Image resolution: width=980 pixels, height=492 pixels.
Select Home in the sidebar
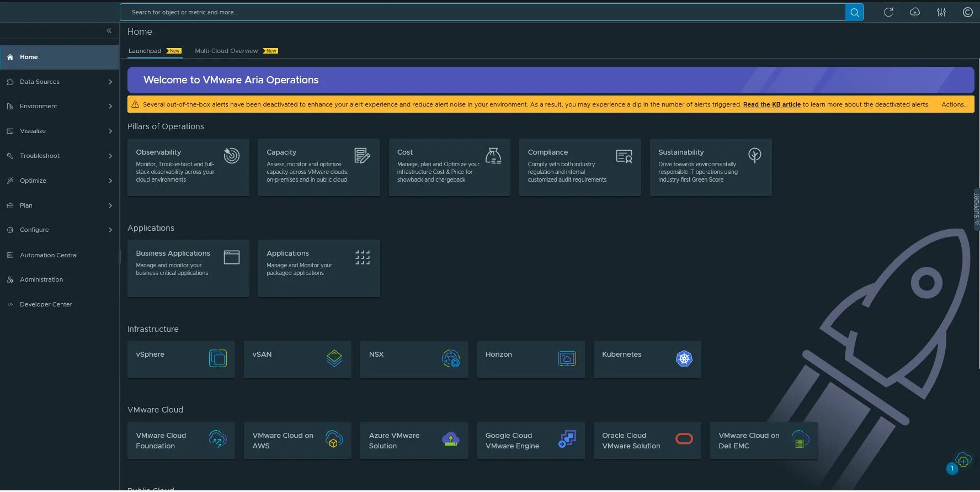pyautogui.click(x=60, y=57)
